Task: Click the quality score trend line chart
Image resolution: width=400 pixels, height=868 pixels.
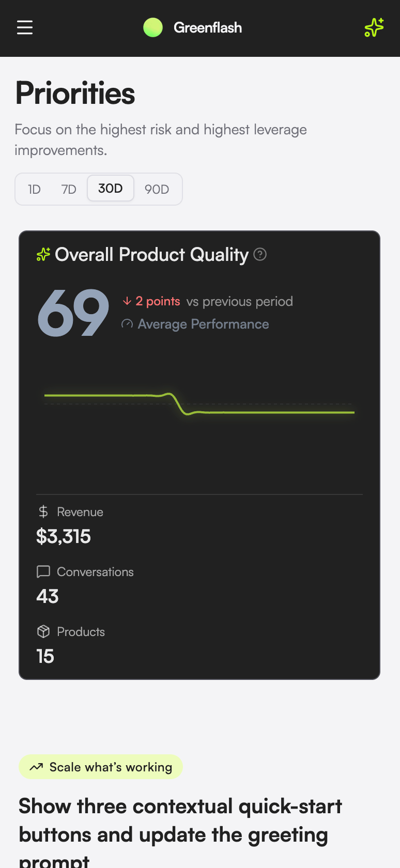Action: point(199,404)
